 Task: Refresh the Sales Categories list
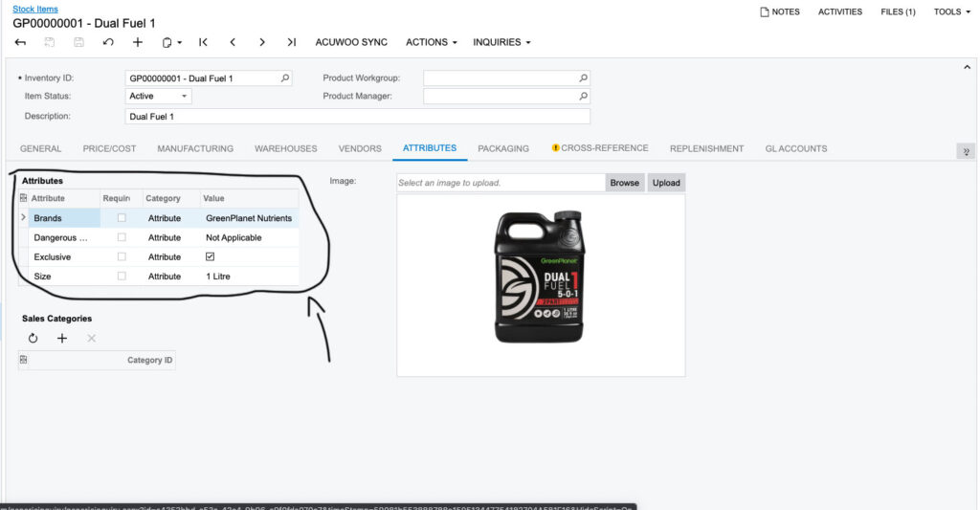click(33, 338)
